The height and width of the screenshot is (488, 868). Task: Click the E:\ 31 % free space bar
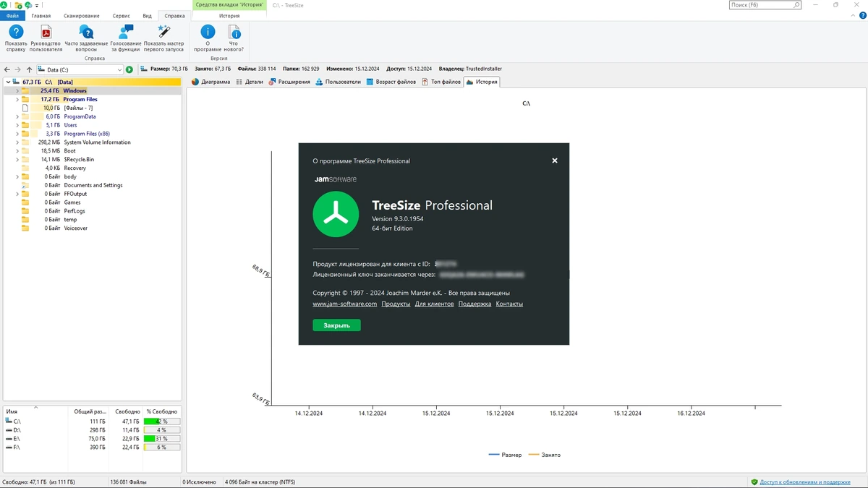click(x=161, y=439)
